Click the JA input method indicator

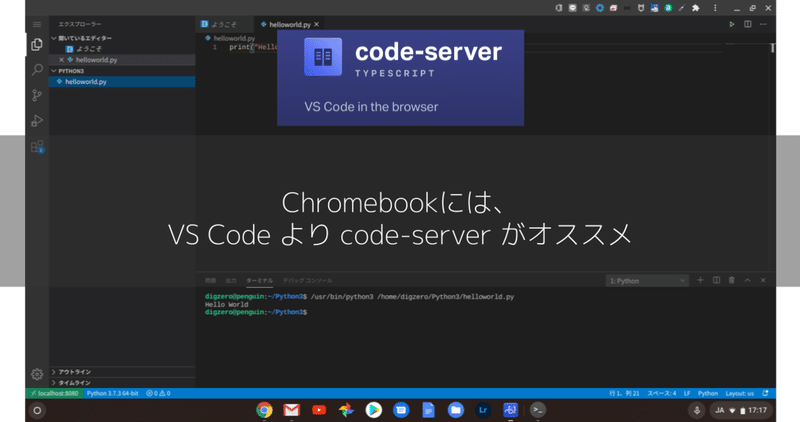pyautogui.click(x=719, y=410)
